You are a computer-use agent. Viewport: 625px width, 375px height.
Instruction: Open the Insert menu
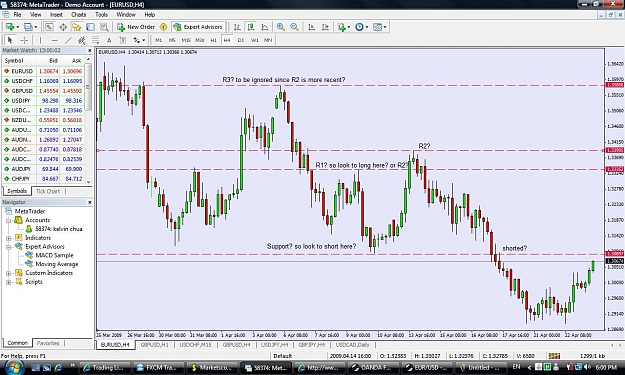[56, 14]
